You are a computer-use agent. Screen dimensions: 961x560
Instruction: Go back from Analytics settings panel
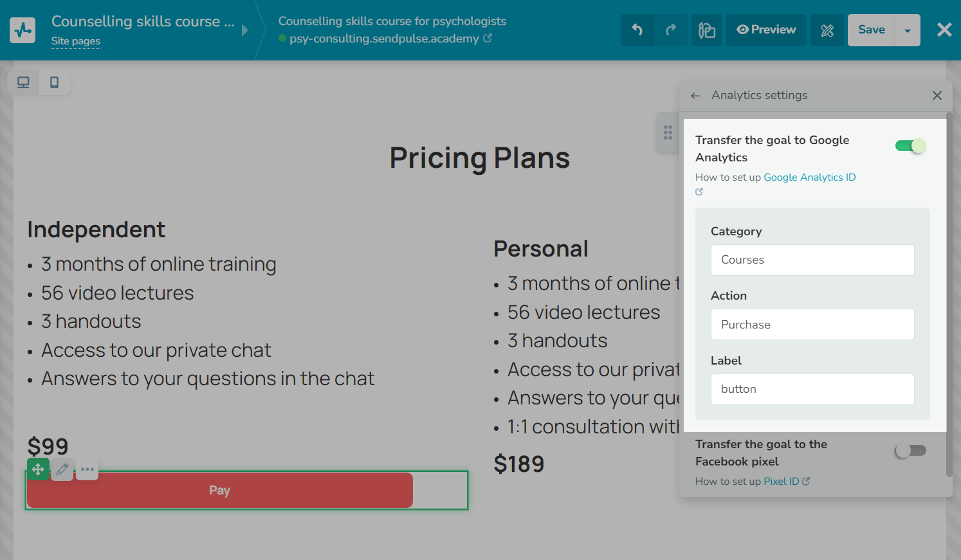click(x=695, y=96)
